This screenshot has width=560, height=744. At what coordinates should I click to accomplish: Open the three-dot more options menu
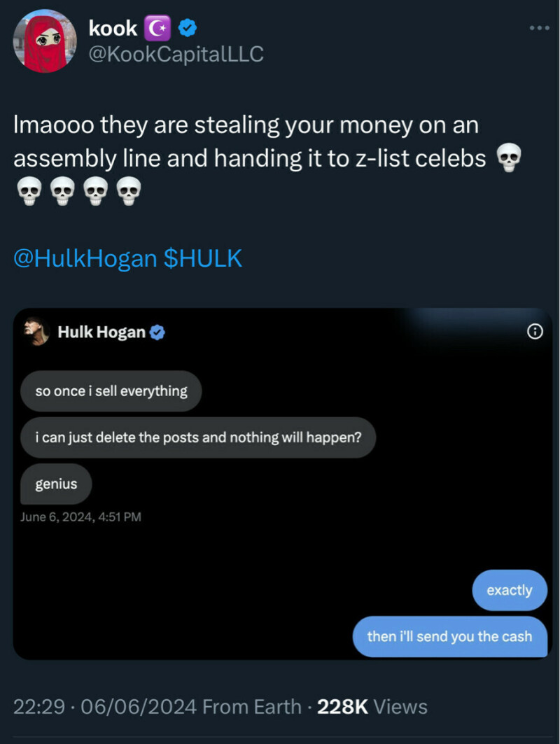point(540,29)
